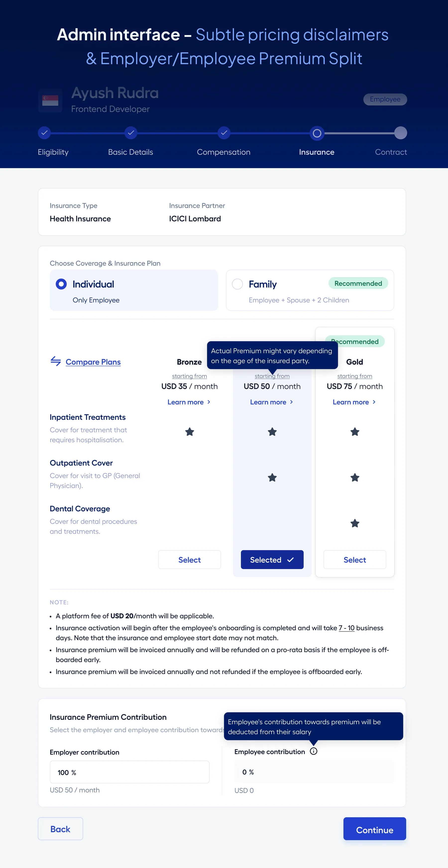Click Silver plan Inpatient Treatments star
The image size is (448, 868).
(272, 432)
